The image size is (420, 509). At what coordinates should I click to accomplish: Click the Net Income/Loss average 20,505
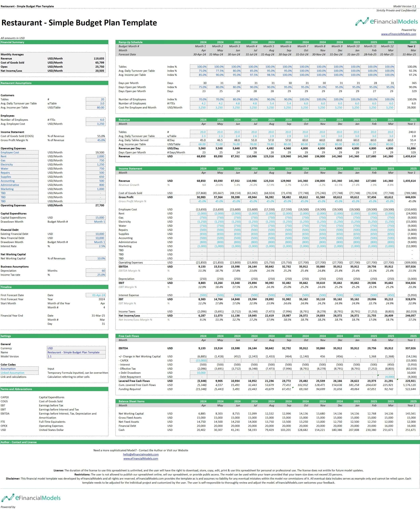coord(100,71)
